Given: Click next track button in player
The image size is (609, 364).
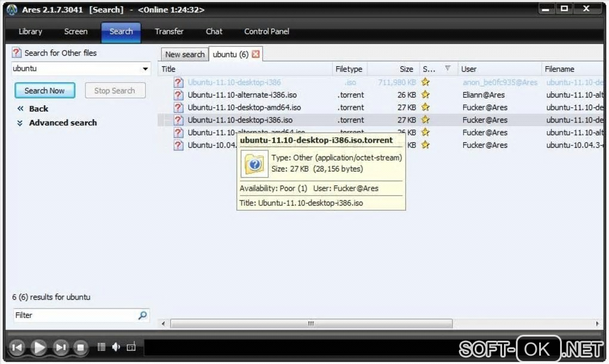Looking at the screenshot, I should pyautogui.click(x=60, y=347).
